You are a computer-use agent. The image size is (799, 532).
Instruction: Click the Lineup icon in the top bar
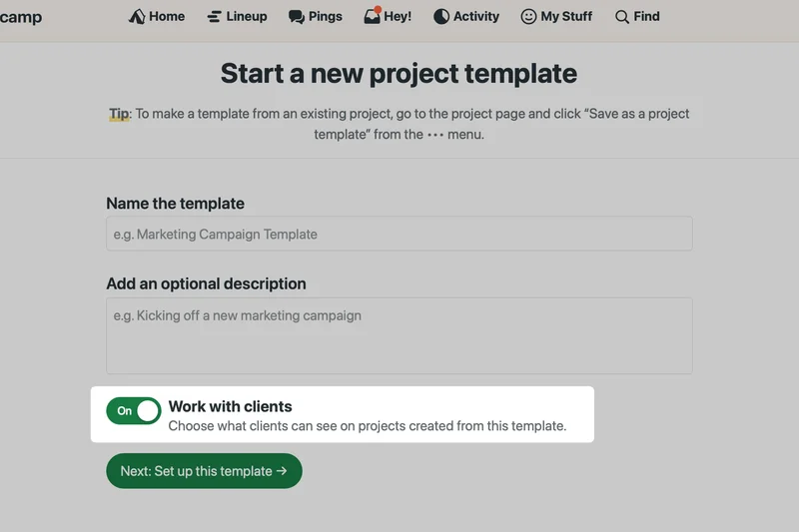[215, 17]
